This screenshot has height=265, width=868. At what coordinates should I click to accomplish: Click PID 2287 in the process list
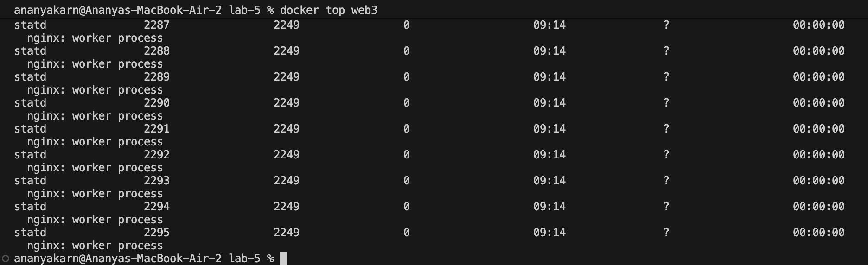pos(156,25)
